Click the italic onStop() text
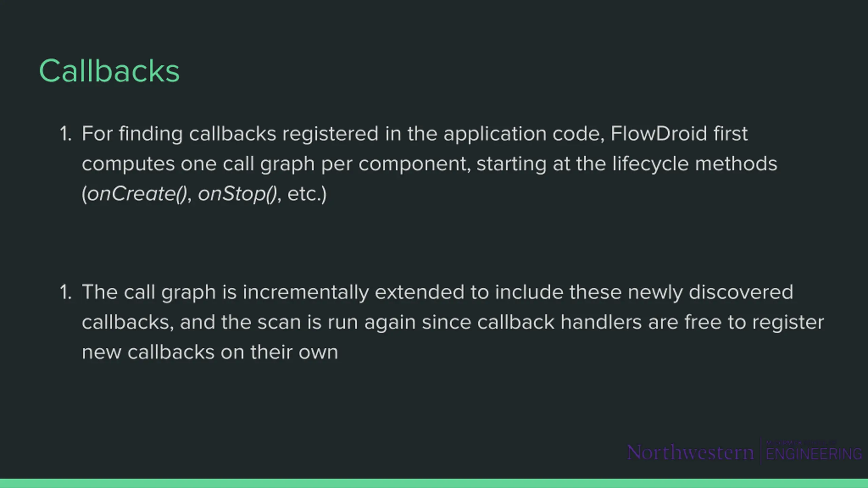This screenshot has width=868, height=488. [238, 194]
